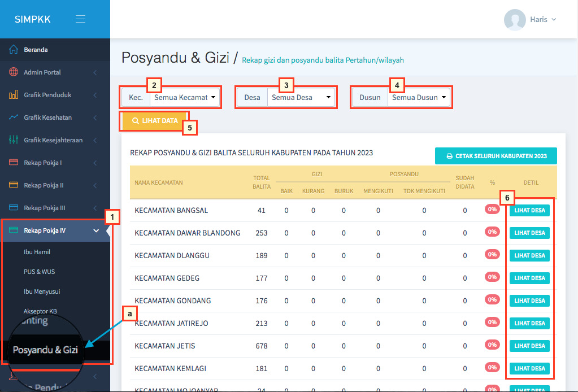Select Ibu Hamil submenu item
The width and height of the screenshot is (578, 392).
tap(37, 252)
